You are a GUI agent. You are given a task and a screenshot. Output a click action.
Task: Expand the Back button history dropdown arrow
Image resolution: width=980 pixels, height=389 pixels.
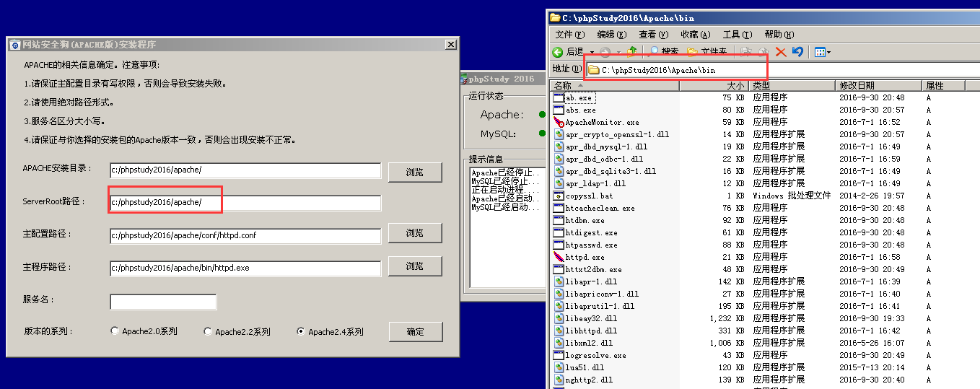click(x=592, y=52)
